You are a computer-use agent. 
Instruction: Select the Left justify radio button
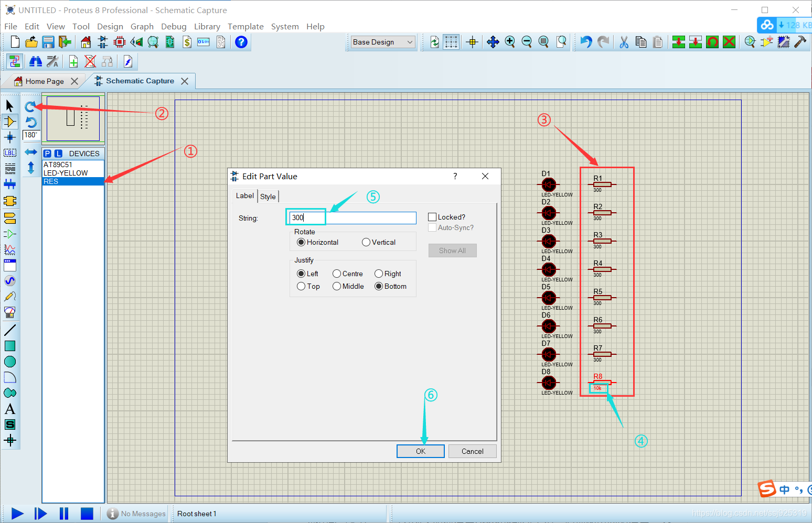coord(301,274)
